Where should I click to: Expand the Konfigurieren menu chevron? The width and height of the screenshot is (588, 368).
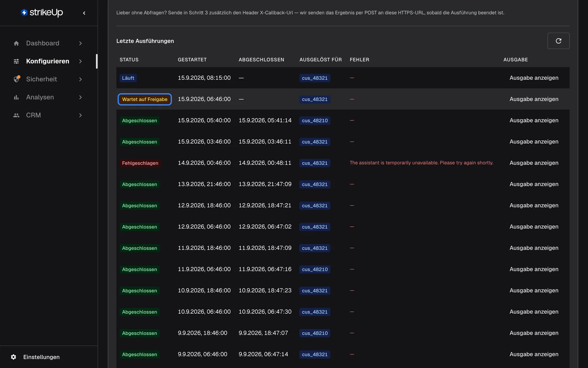coord(80,61)
